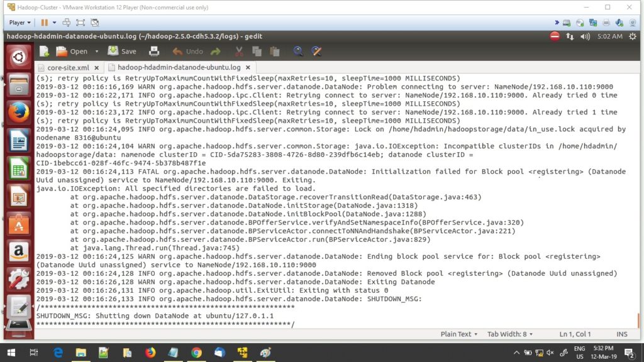Close the hadoop-hdadmin-datanode-ubuntu.log tab
Screen dimensions: 644x362
point(248,67)
